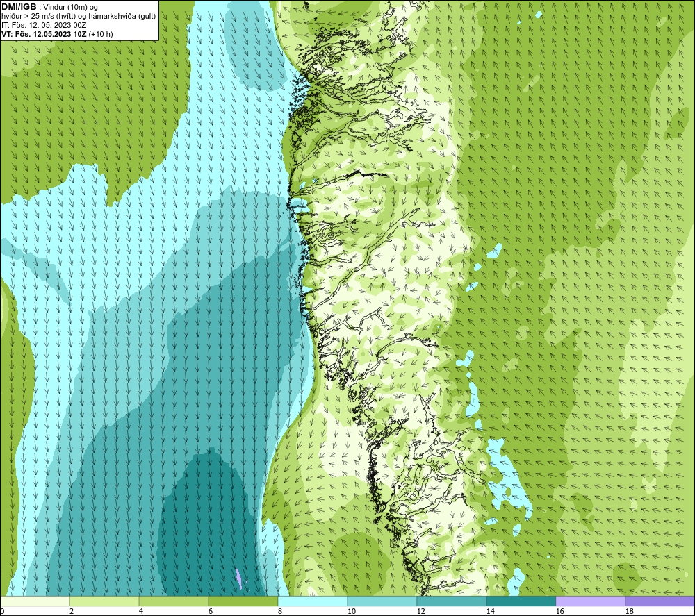Click the legend scale label '4'

pyautogui.click(x=141, y=612)
